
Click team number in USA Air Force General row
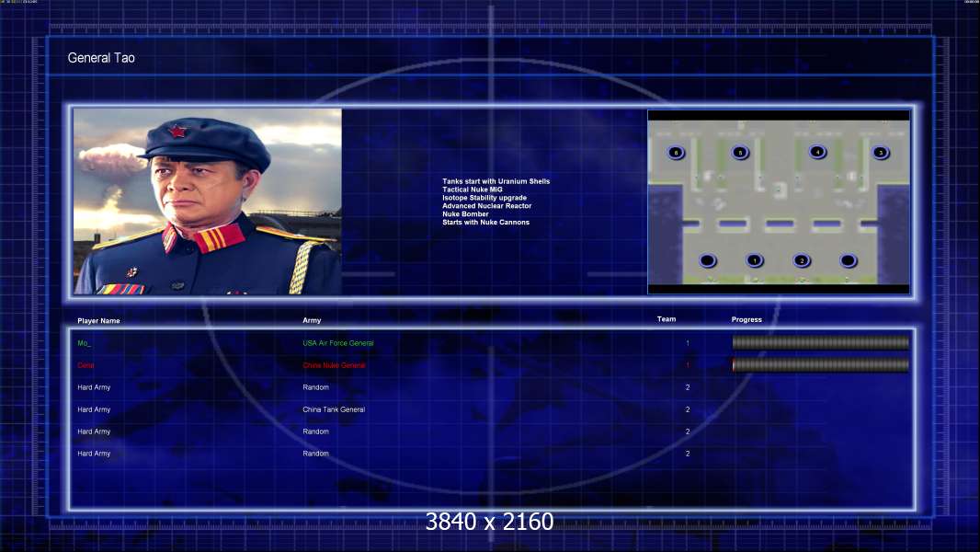tap(688, 343)
